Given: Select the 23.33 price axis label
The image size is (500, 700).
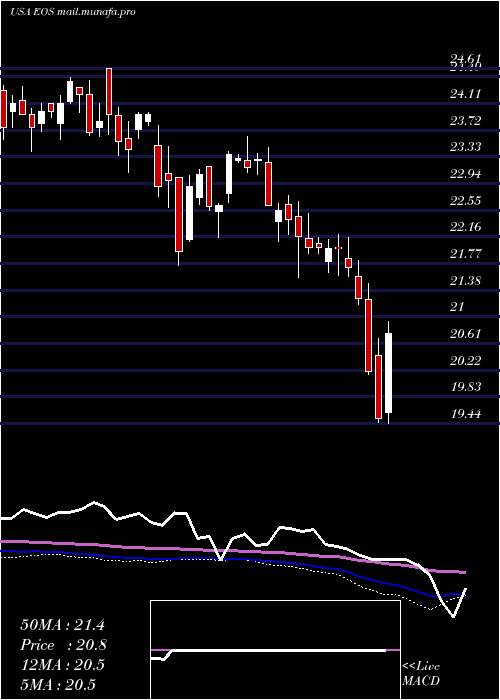Looking at the screenshot, I should pyautogui.click(x=466, y=147).
